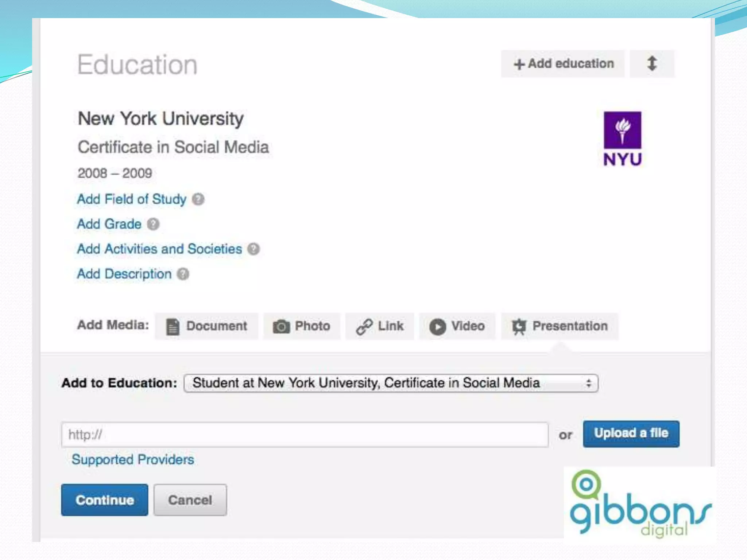747x560 pixels.
Task: Click help icon beside Add Field of Study
Action: 198,199
